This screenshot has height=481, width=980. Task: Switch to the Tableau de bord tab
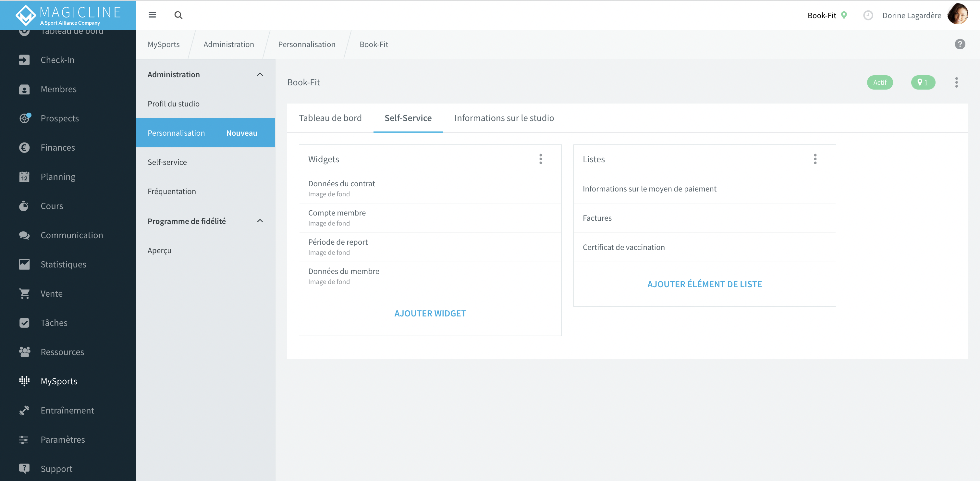(330, 118)
